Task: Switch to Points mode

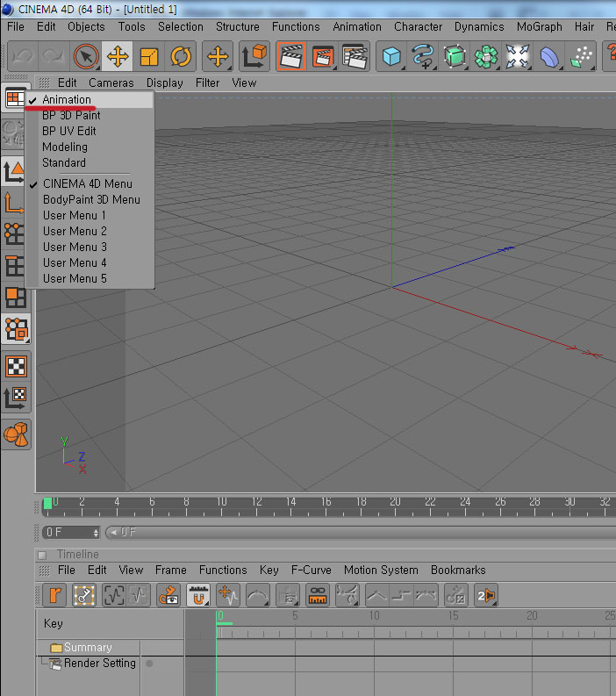Action: (x=15, y=235)
